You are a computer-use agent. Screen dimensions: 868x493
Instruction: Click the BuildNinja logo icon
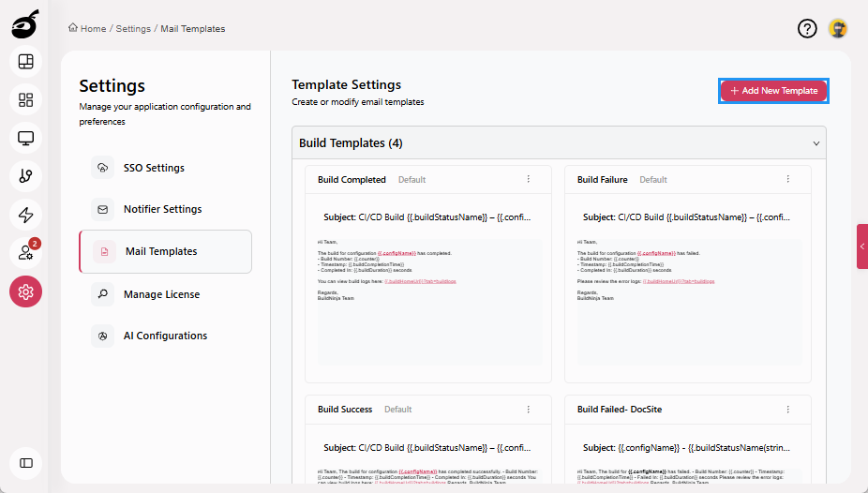pos(25,23)
